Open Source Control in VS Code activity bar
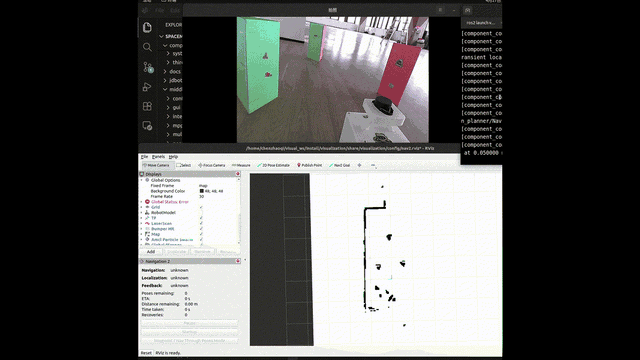This screenshot has width=640, height=360. (x=148, y=67)
